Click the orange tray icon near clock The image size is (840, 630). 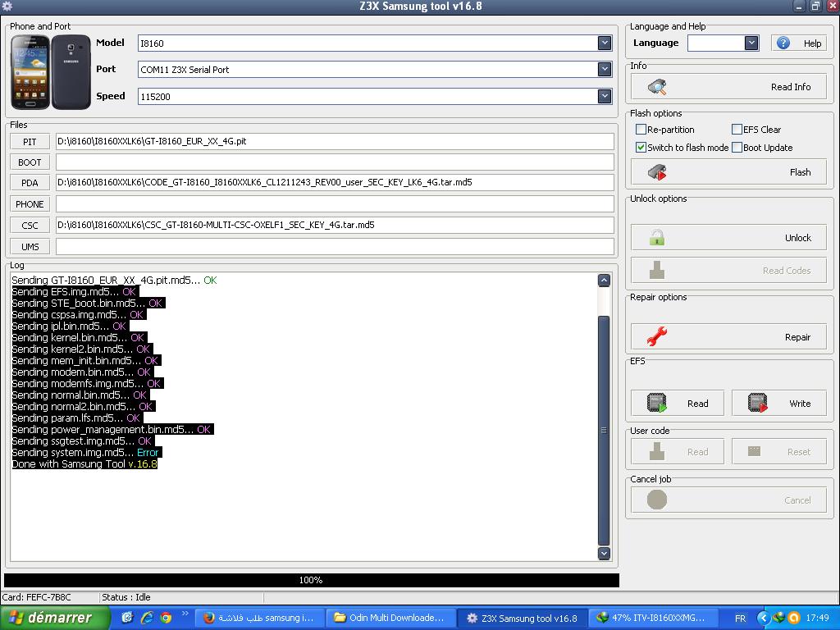pos(794,618)
